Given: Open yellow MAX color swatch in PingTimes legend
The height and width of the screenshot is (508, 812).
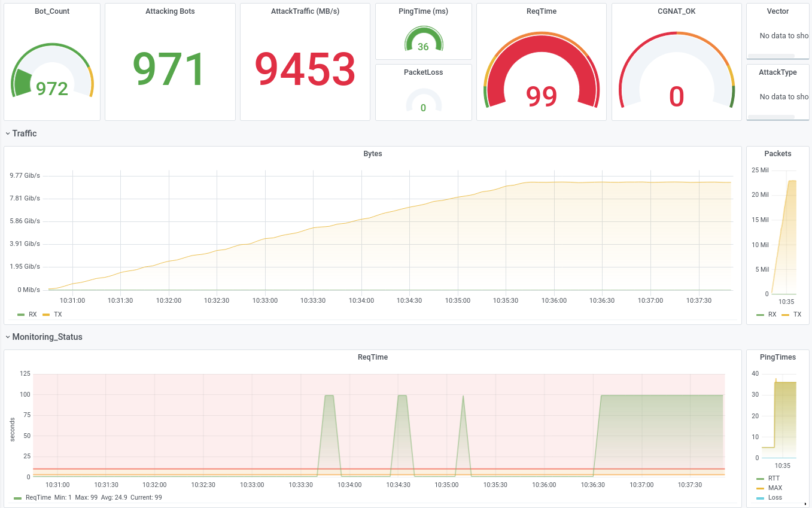Looking at the screenshot, I should (761, 488).
